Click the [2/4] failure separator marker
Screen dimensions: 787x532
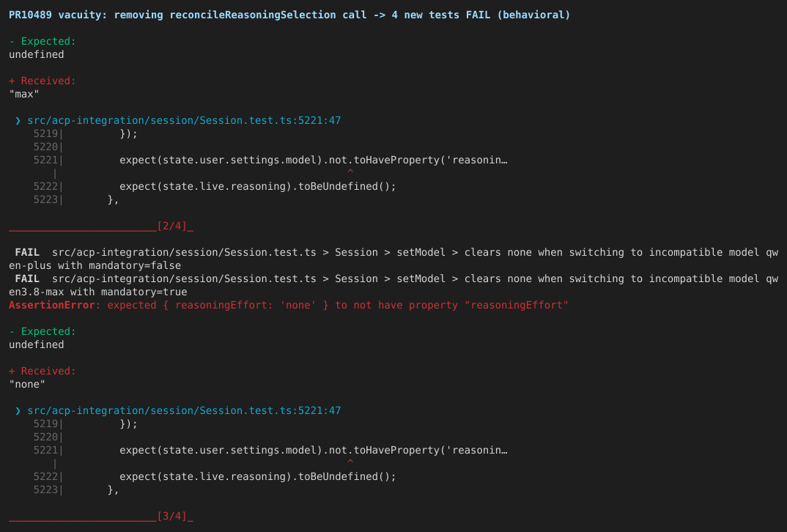171,226
